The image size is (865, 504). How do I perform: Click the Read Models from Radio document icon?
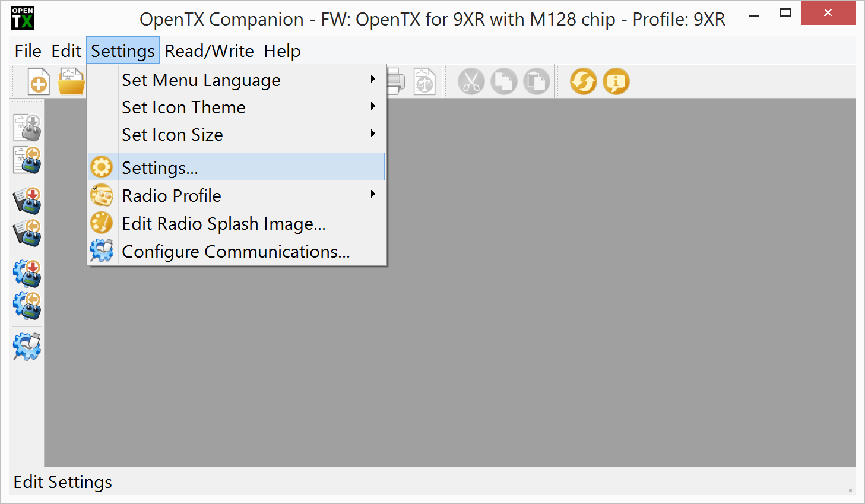[27, 160]
